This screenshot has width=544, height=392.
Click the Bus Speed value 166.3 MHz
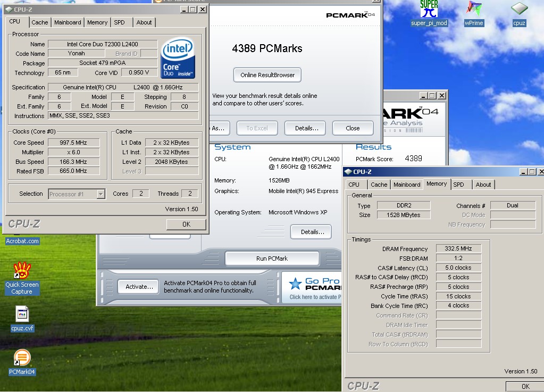(x=73, y=162)
